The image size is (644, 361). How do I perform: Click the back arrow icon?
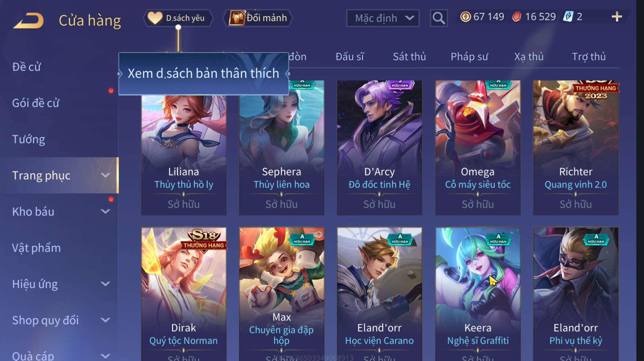click(28, 20)
